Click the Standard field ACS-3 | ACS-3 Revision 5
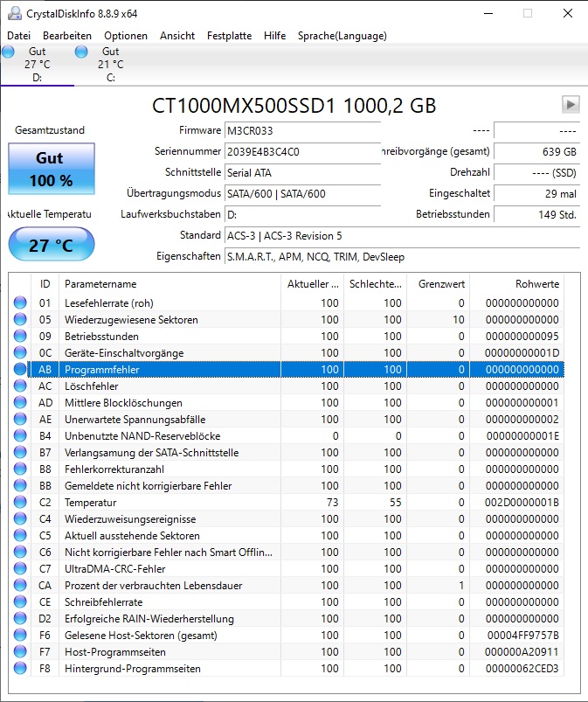Image resolution: width=588 pixels, height=702 pixels. click(402, 236)
